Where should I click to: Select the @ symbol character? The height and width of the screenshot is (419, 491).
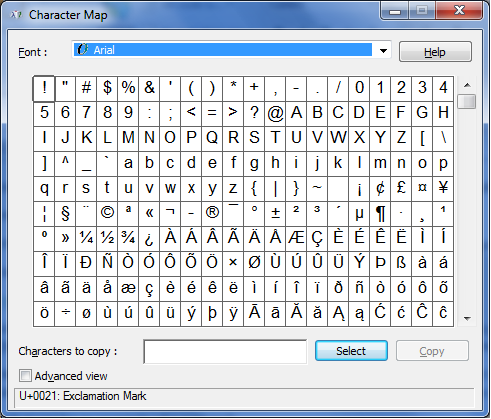pos(275,114)
